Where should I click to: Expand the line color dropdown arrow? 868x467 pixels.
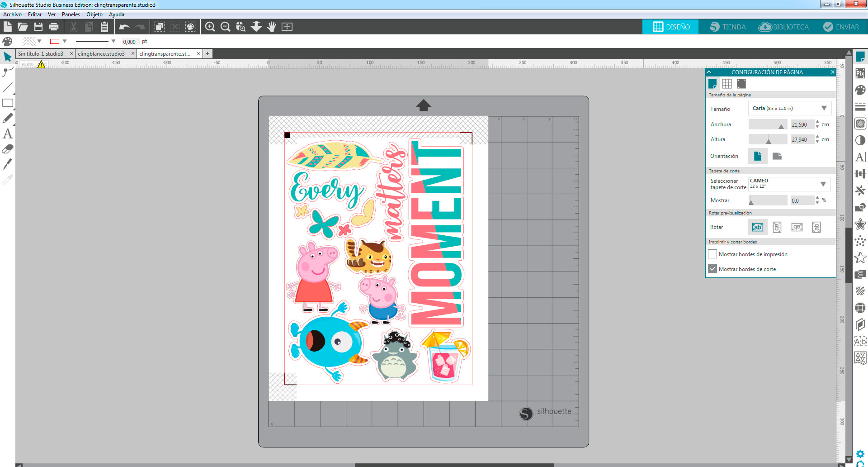tap(65, 41)
